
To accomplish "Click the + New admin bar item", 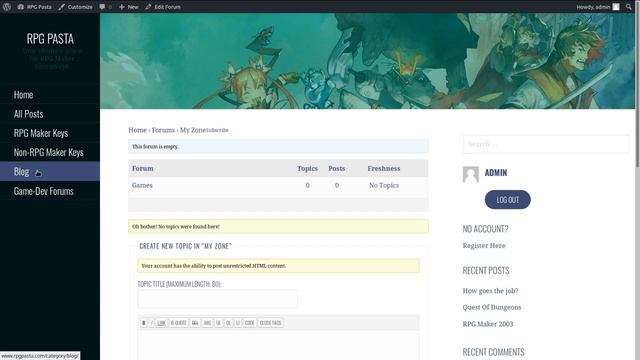I will (129, 7).
